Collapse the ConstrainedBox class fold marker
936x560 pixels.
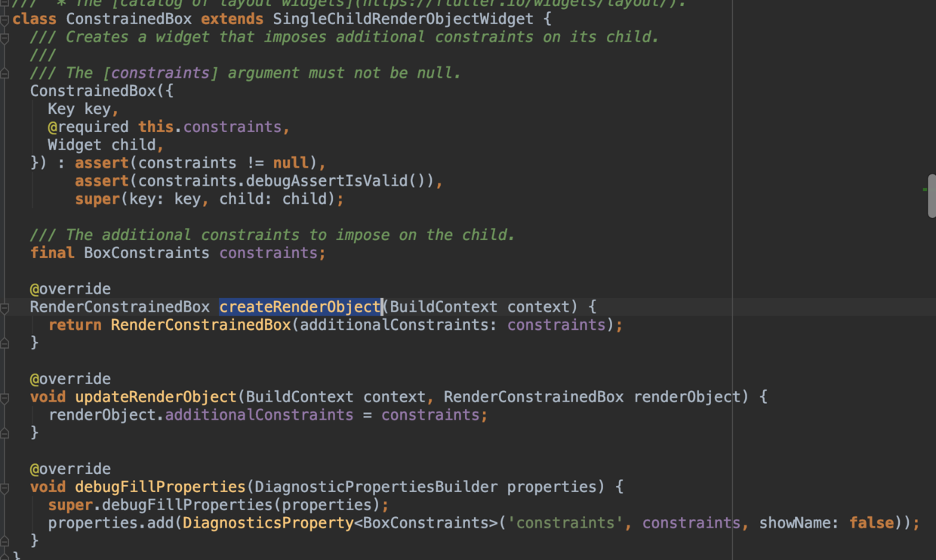[x=4, y=19]
